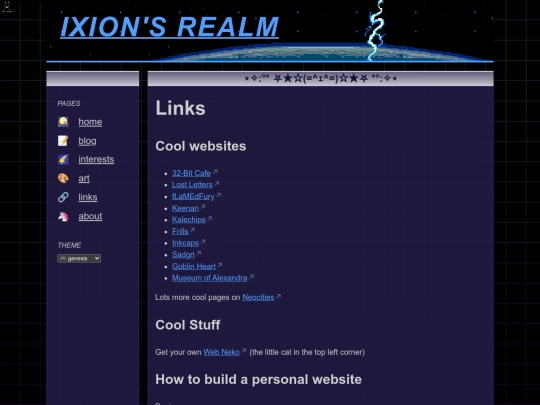Viewport: 540px width, 405px height.
Task: Click the moon icon beside home
Action: point(63,122)
